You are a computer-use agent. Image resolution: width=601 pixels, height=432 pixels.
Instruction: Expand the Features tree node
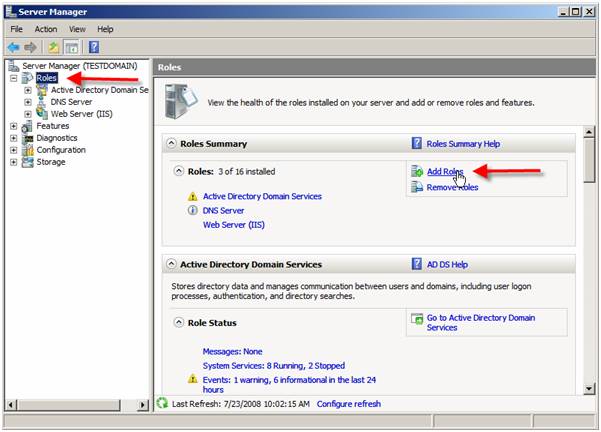coord(14,126)
